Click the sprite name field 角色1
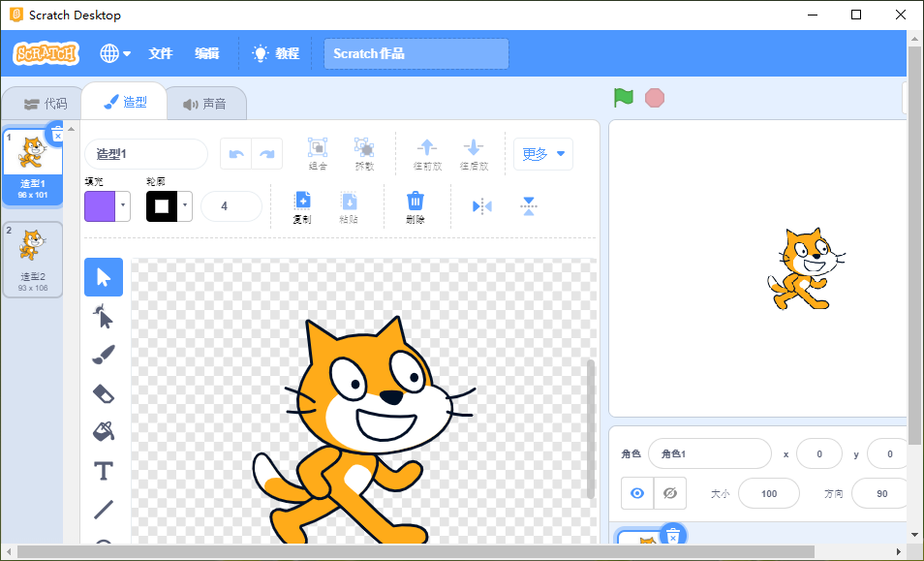 coord(710,453)
